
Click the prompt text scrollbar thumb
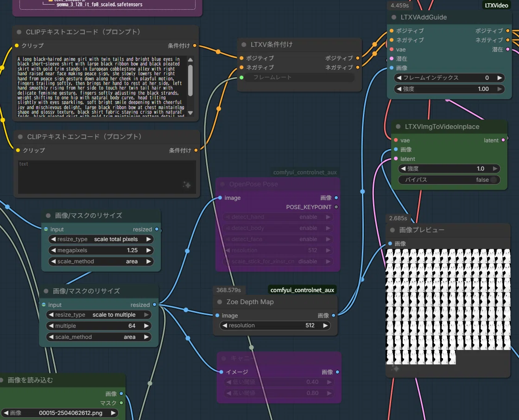(190, 81)
